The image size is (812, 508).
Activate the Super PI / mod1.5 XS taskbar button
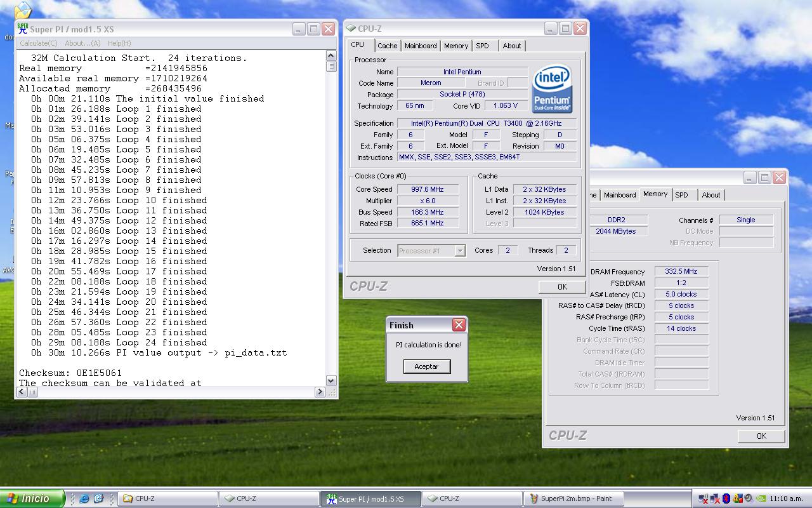371,498
